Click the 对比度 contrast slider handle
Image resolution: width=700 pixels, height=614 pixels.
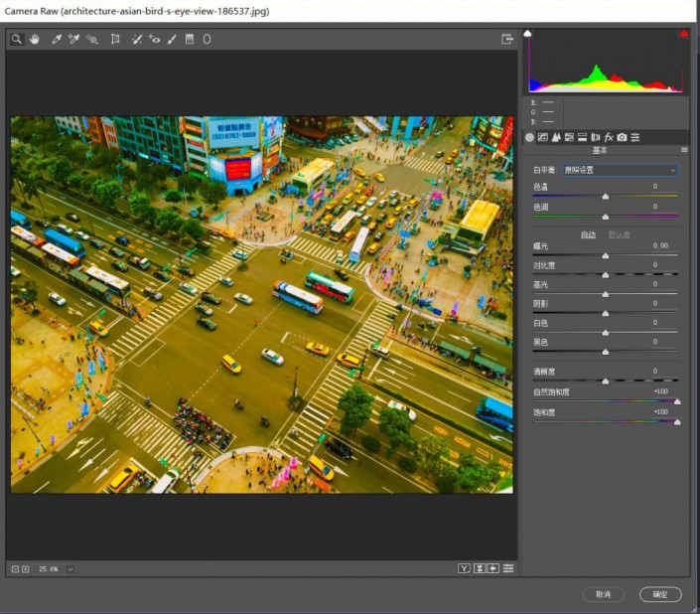606,275
